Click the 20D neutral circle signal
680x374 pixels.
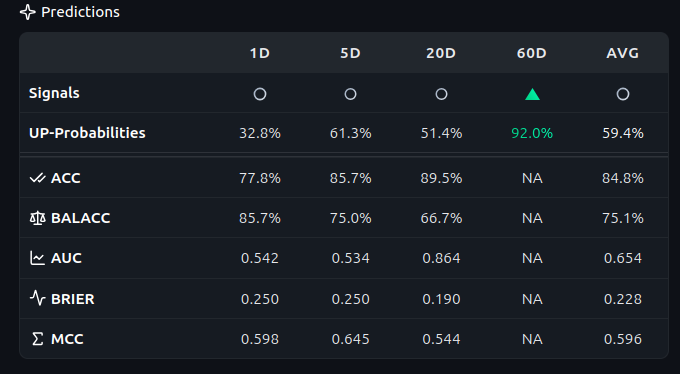pyautogui.click(x=441, y=94)
